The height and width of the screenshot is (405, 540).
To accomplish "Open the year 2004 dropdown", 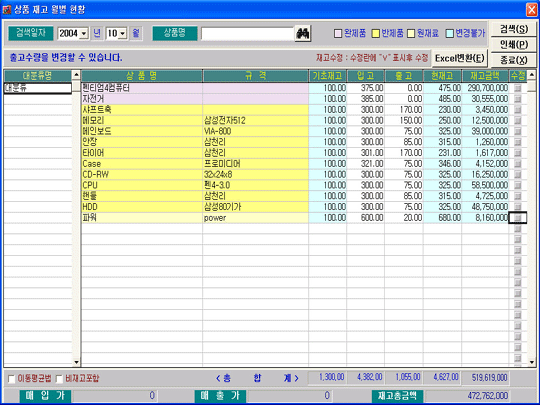I will [x=84, y=34].
